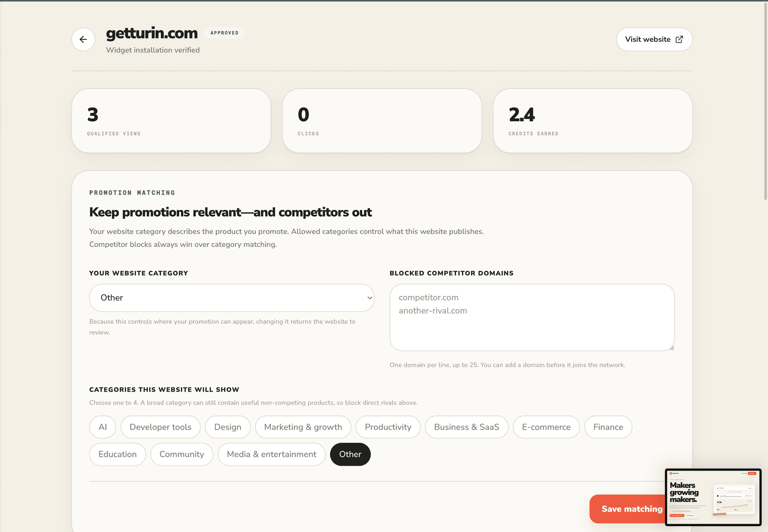Deselect the Other category chip

(350, 454)
